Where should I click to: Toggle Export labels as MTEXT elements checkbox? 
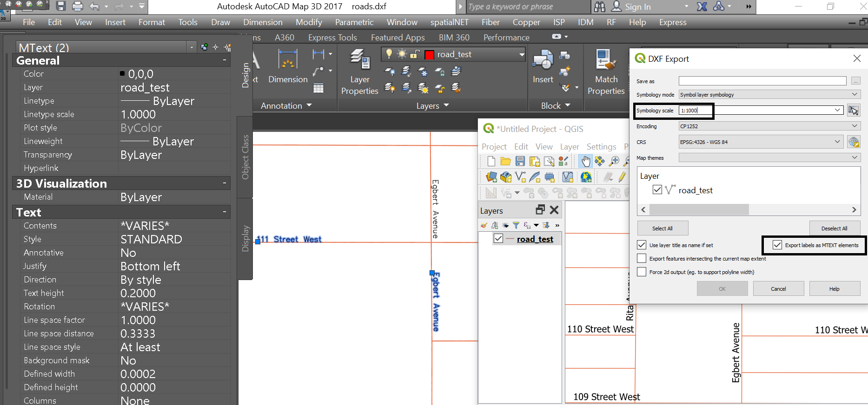click(x=777, y=245)
